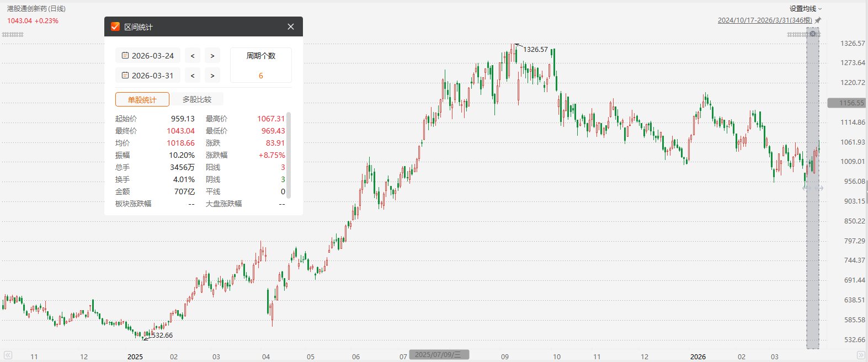The height and width of the screenshot is (362, 868).
Task: Click the 最终价 value 1043.04
Action: point(180,131)
